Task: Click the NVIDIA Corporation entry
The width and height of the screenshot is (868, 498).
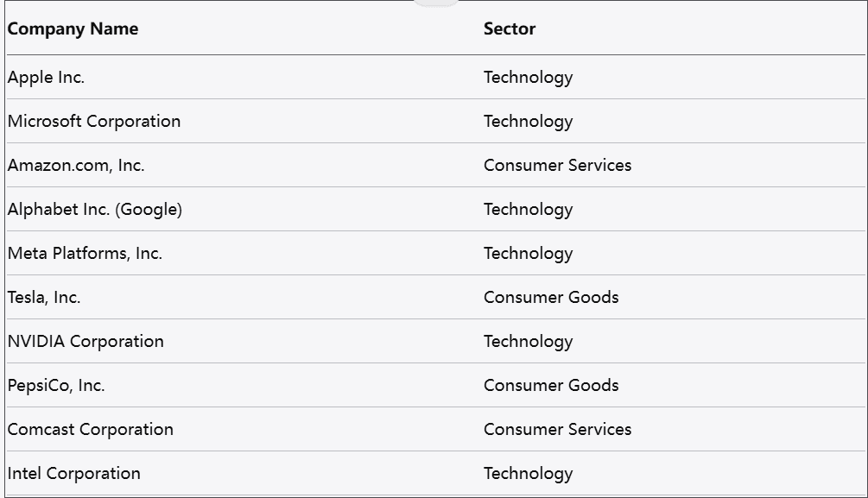Action: 86,342
